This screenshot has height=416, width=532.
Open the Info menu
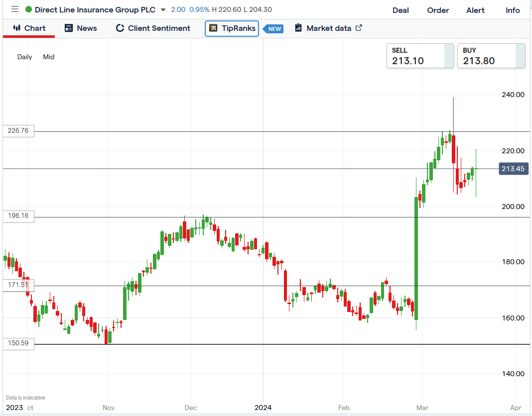512,10
